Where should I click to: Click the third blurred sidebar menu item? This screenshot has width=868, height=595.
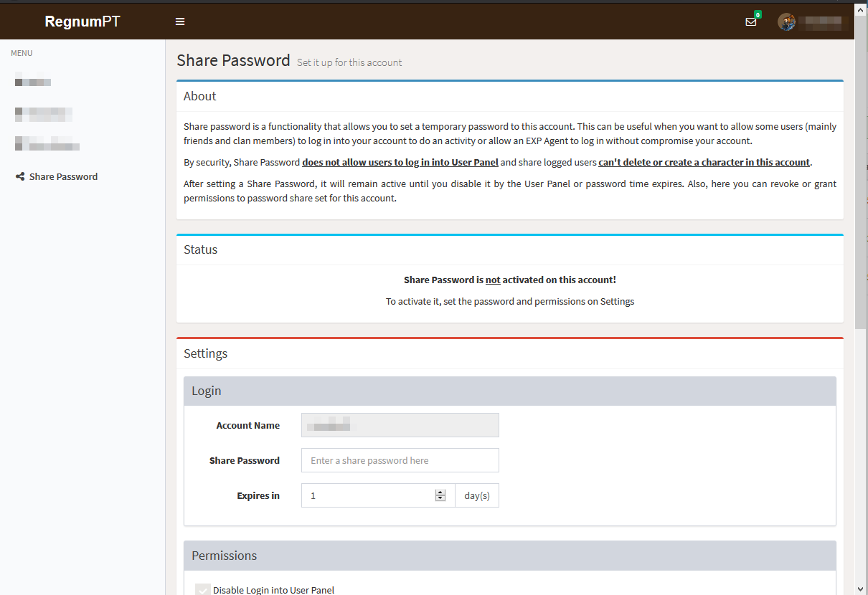(47, 144)
